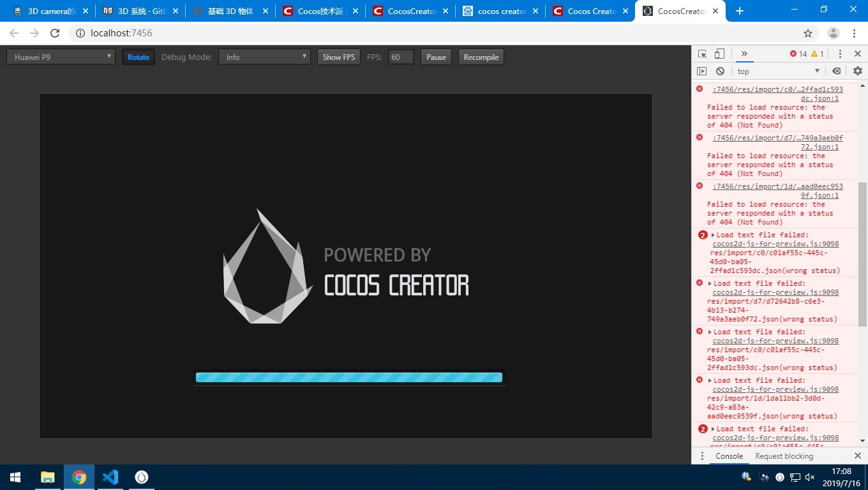Open the 'aad0eec9539f.json:1' source link
The image size is (868, 490).
(x=778, y=191)
